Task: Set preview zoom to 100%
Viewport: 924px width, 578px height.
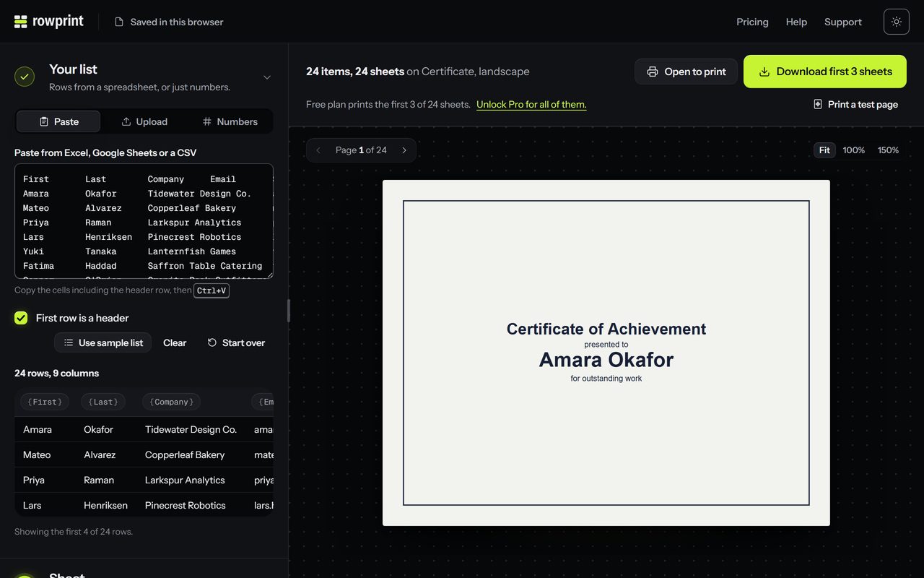Action: pyautogui.click(x=854, y=150)
